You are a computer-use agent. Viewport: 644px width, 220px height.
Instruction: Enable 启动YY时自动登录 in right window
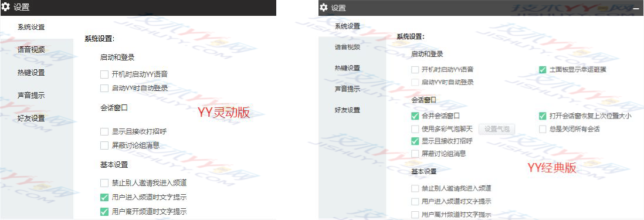(x=415, y=82)
